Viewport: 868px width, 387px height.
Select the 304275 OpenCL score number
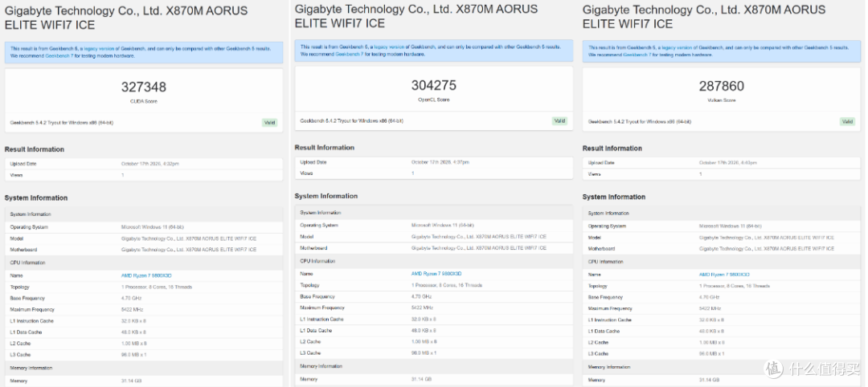pyautogui.click(x=434, y=86)
